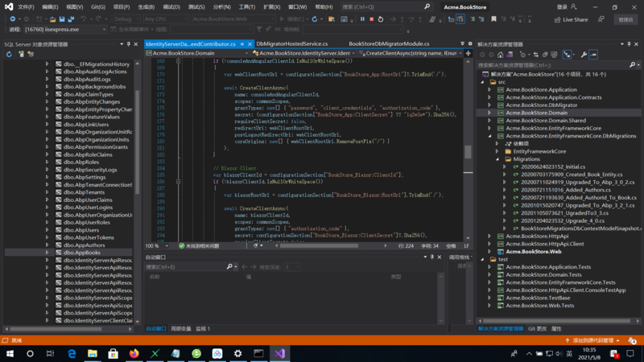Switch to 局部变量 tab
The width and height of the screenshot is (644, 362).
coord(180,329)
